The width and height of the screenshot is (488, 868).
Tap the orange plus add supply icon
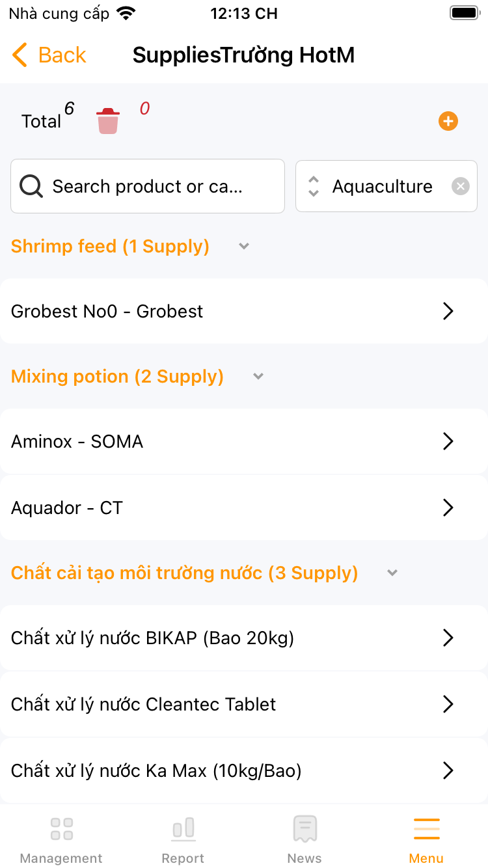point(448,121)
